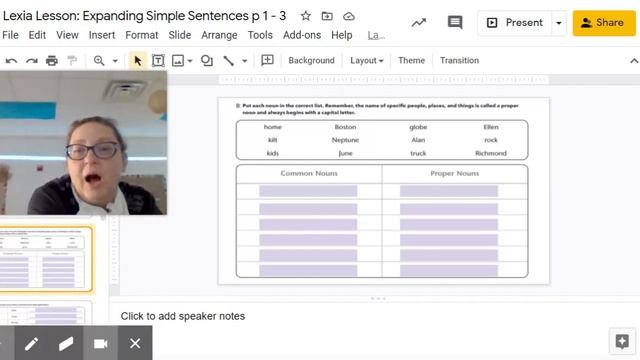
Task: Click the Zoom magnifier tool
Action: (x=99, y=61)
